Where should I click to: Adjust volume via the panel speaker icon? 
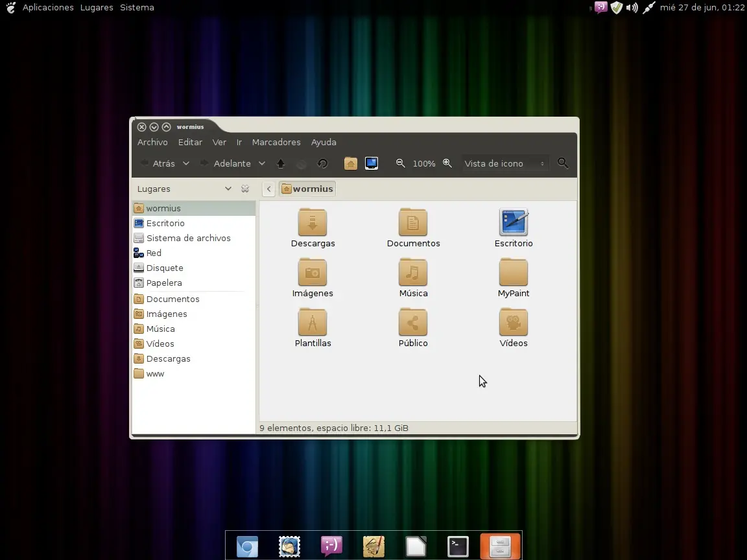click(632, 8)
